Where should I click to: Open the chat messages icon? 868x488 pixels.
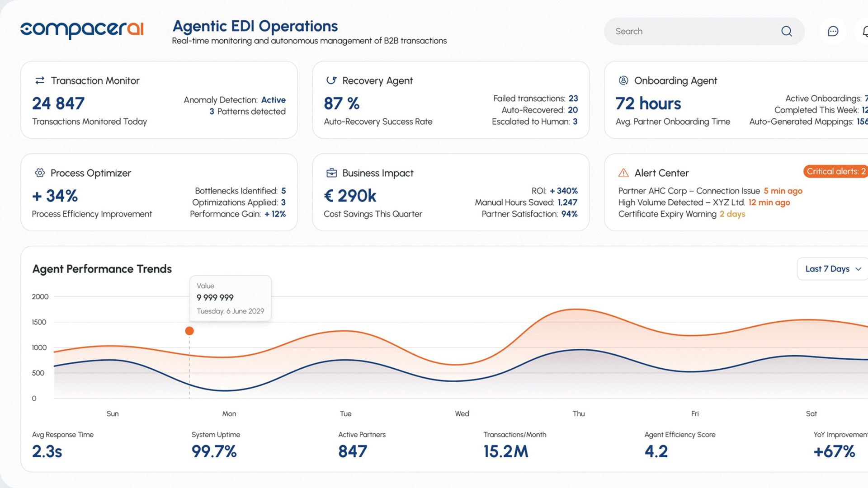[833, 31]
